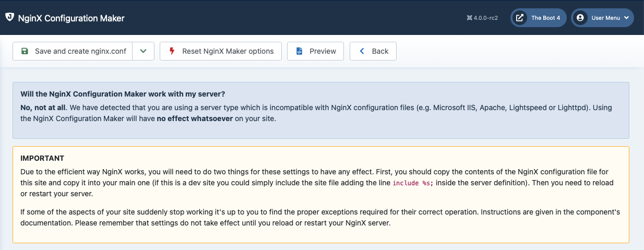
Task: Open the Preview of the configuration
Action: coord(315,51)
